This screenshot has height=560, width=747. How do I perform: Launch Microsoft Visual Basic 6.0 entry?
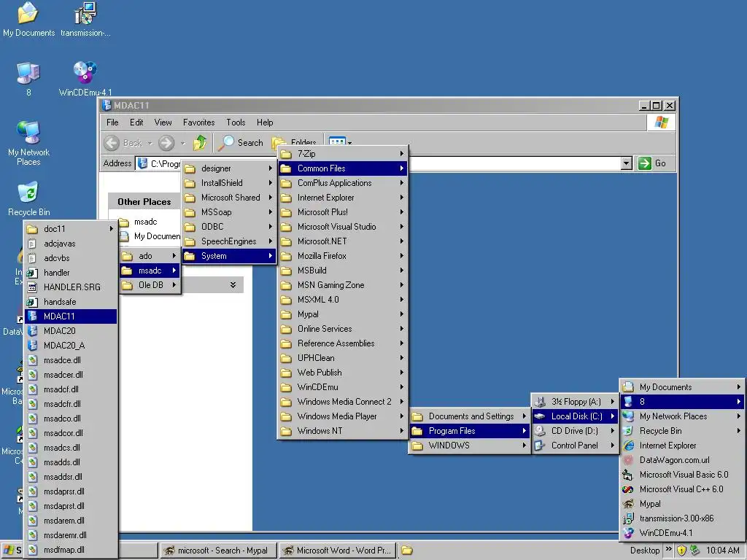click(x=682, y=475)
